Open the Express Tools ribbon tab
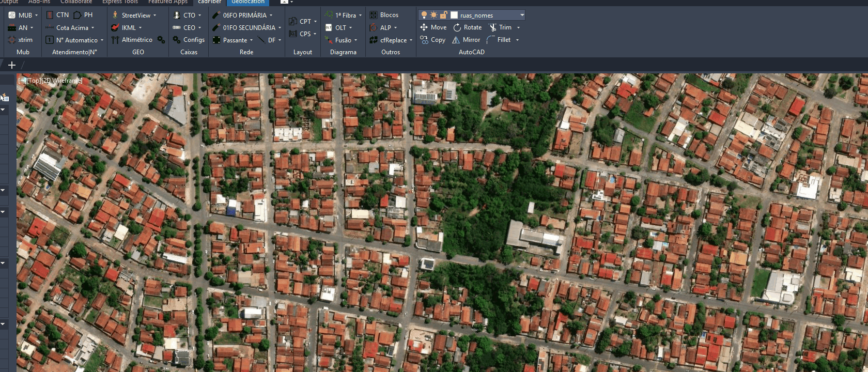 (119, 2)
